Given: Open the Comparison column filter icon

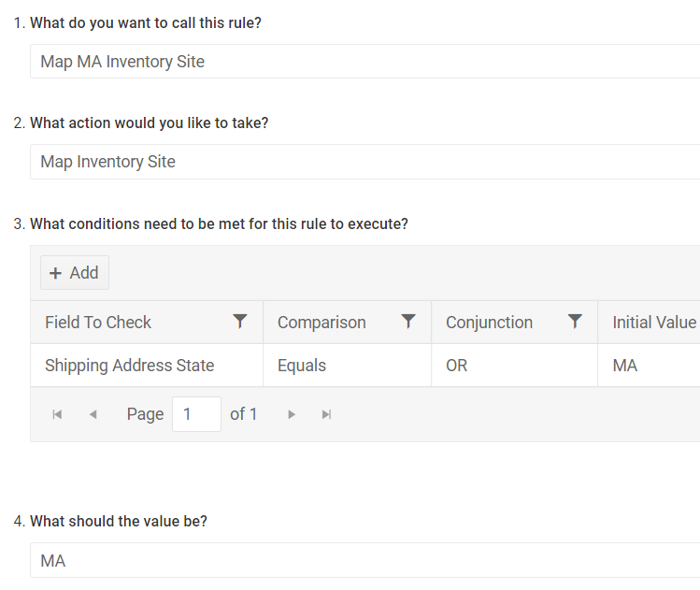Looking at the screenshot, I should (x=408, y=321).
